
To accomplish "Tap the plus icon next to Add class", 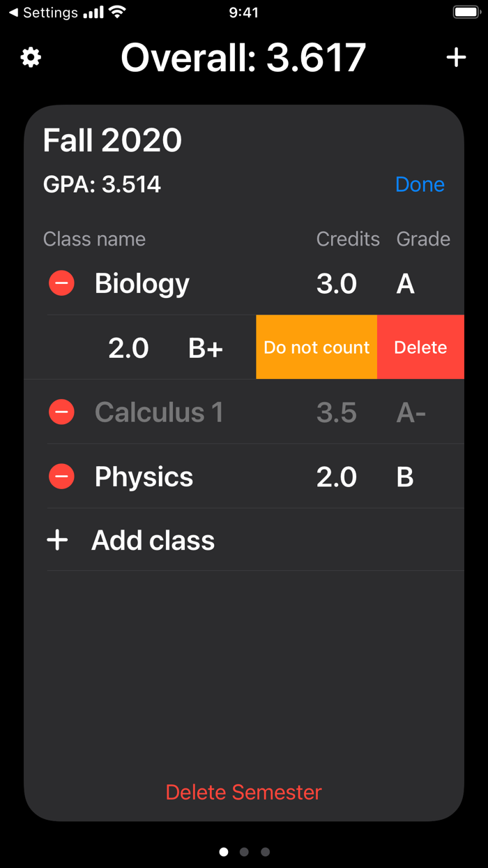I will point(57,539).
